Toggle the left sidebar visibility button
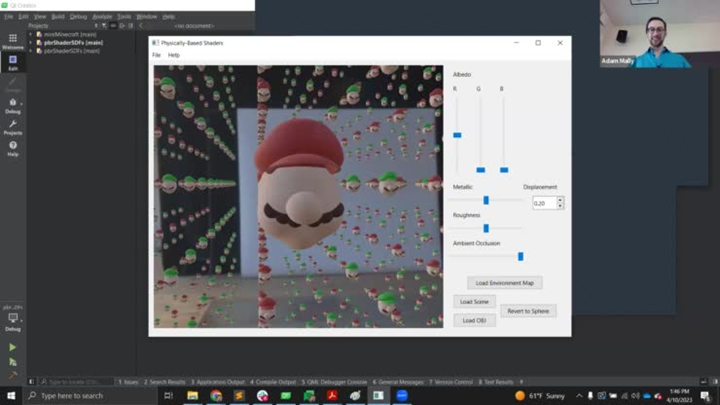This screenshot has width=720, height=405. click(32, 382)
